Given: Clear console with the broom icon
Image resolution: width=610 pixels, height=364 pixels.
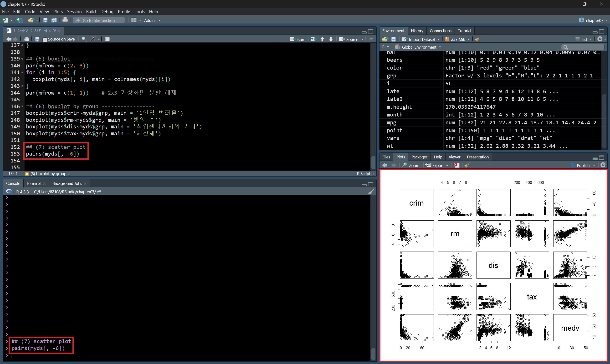Looking at the screenshot, I should pyautogui.click(x=371, y=192).
